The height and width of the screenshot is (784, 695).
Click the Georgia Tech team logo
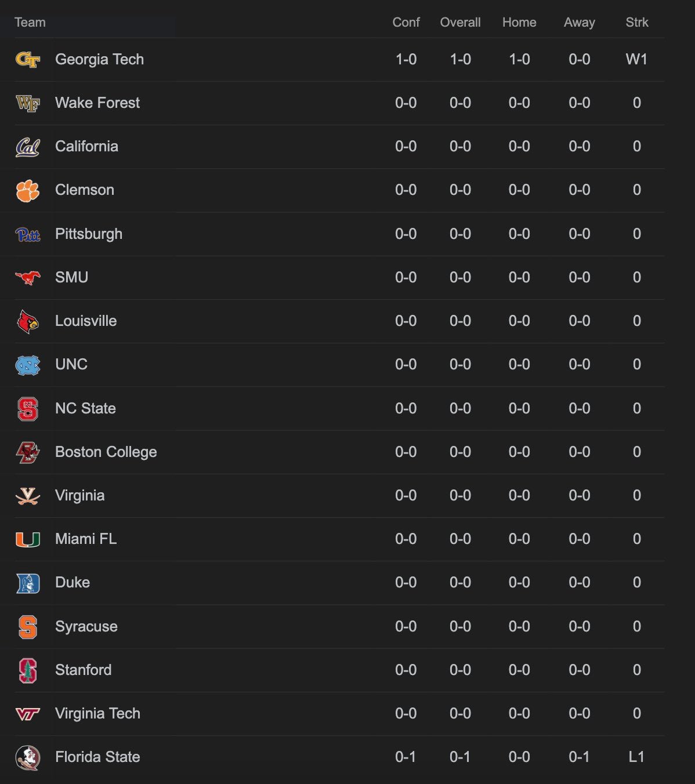point(28,60)
